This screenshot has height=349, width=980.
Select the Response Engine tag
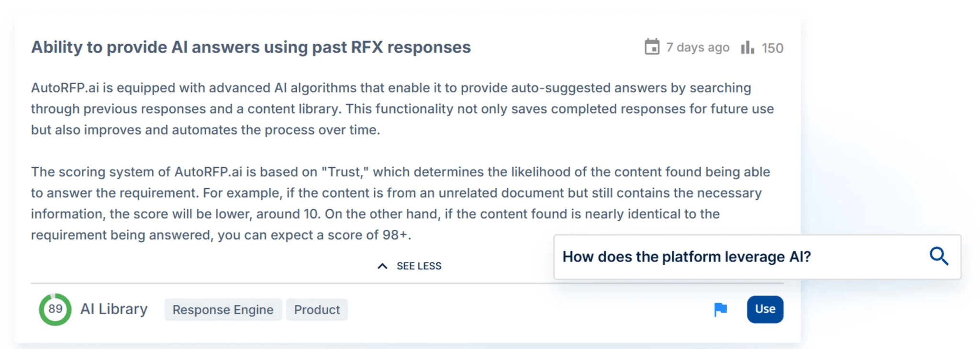223,309
